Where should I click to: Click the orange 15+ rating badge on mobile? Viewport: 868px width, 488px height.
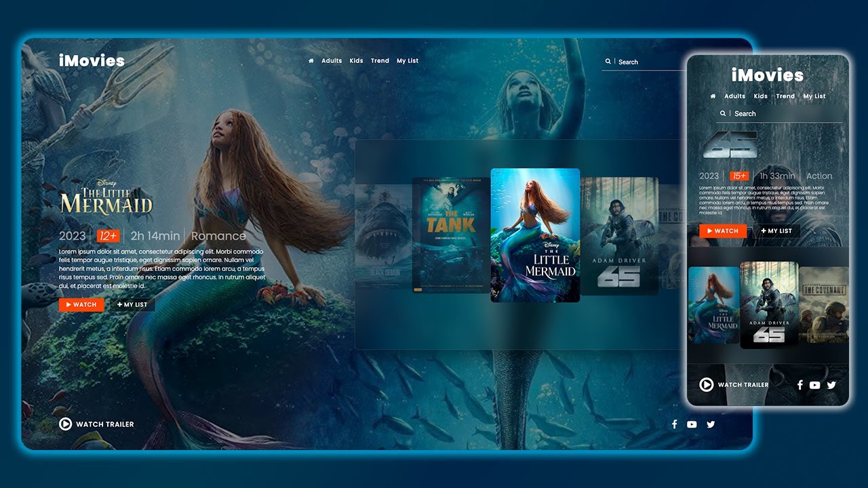[x=739, y=176]
